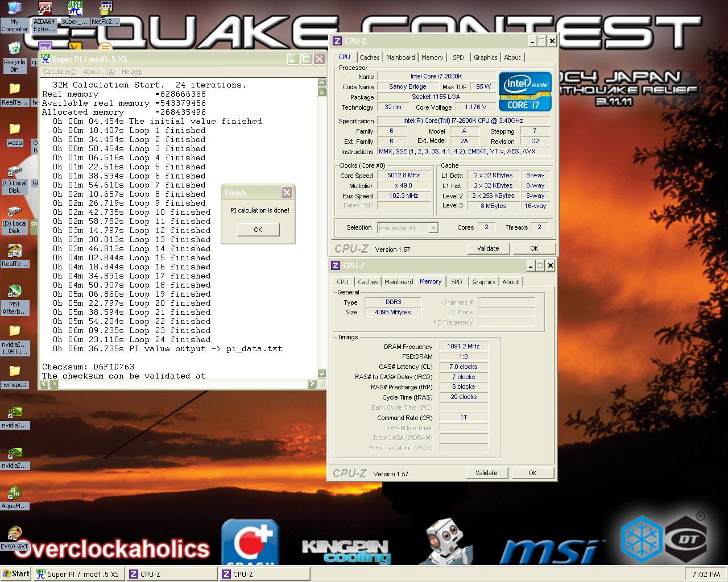Click Validate in the top CPU-Z window
The height and width of the screenshot is (582, 728).
point(487,248)
